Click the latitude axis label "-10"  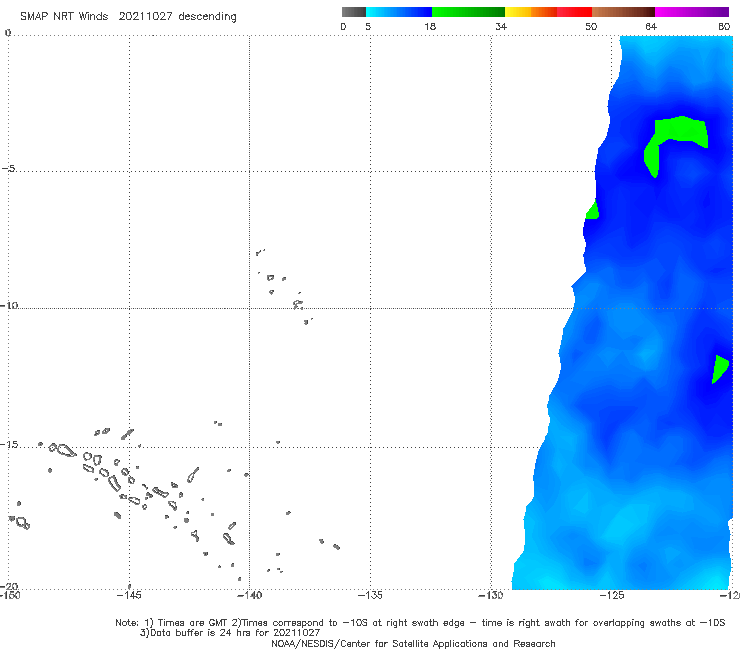(9, 305)
